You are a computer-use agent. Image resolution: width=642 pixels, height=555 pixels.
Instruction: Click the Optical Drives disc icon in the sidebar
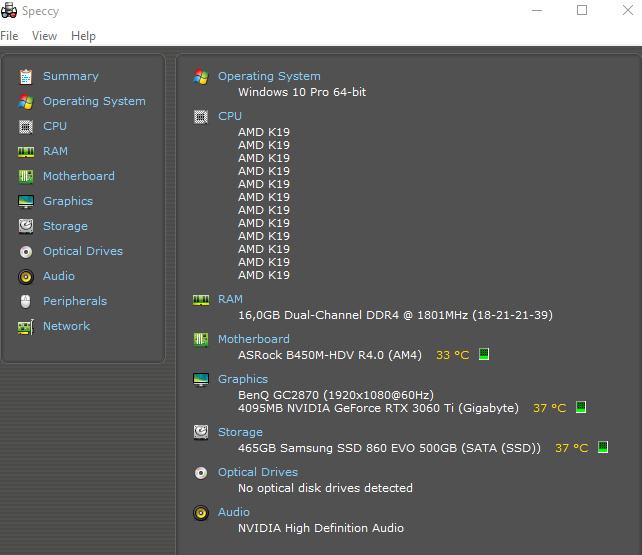25,251
